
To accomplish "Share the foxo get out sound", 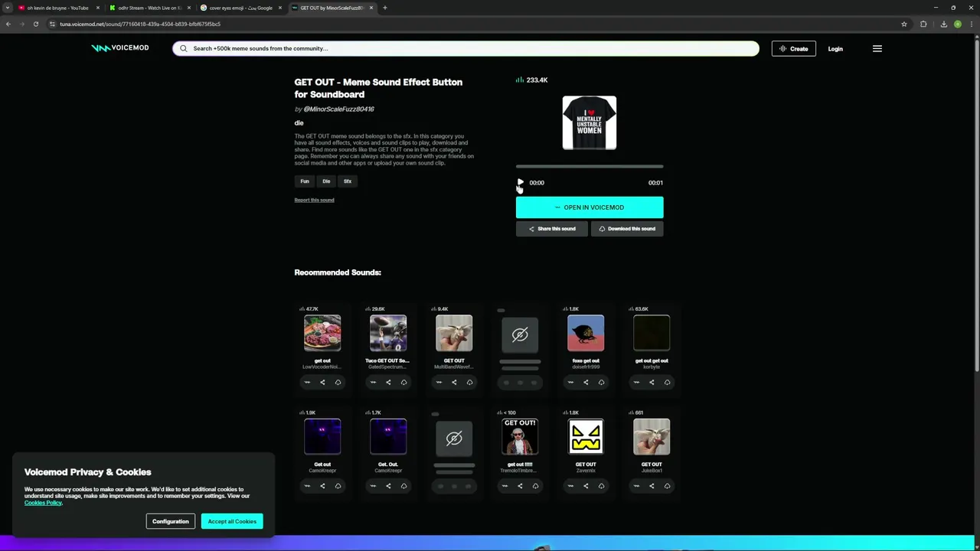I will coord(586,382).
